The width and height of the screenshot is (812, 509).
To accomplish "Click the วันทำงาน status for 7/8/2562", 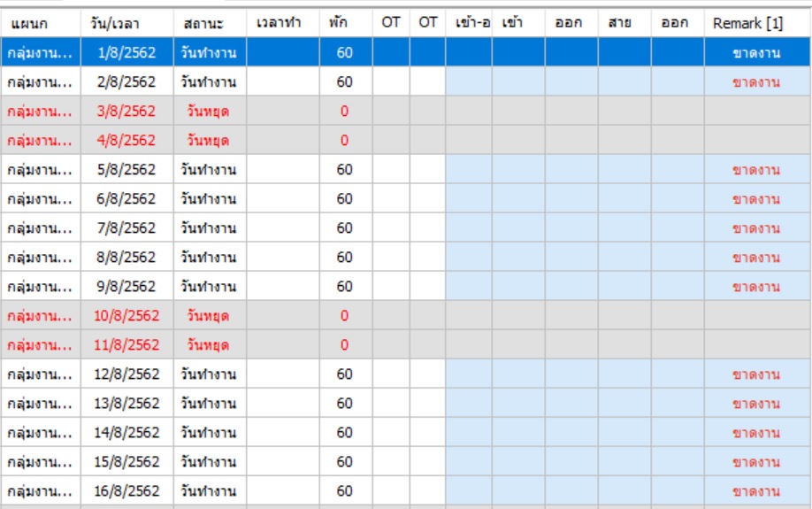I will point(209,228).
